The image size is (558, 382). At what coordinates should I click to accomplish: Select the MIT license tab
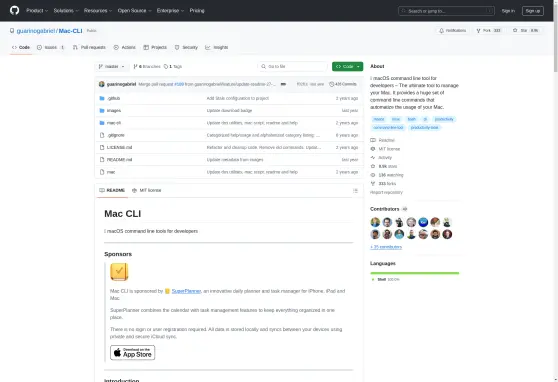(x=147, y=190)
